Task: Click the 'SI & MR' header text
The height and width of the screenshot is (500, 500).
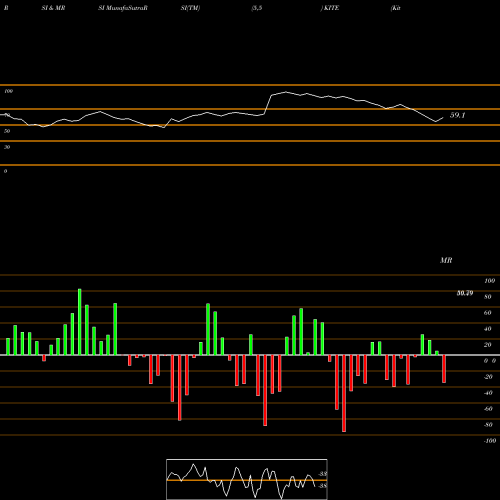Action: [x=53, y=8]
